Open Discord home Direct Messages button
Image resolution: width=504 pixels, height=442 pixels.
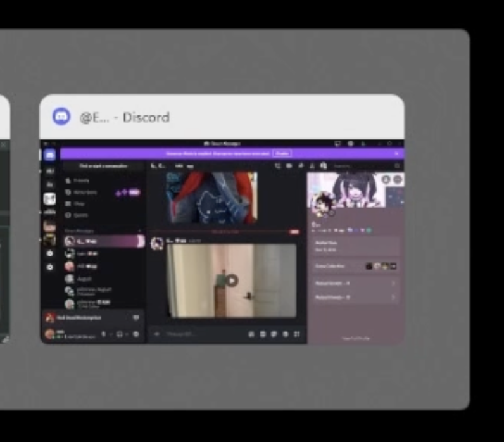[50, 156]
